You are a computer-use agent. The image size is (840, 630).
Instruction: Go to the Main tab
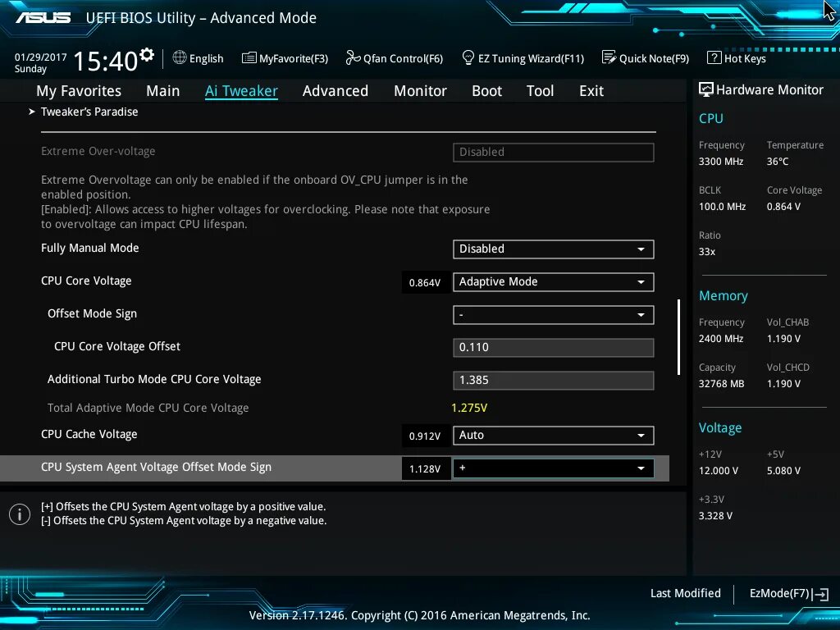163,91
